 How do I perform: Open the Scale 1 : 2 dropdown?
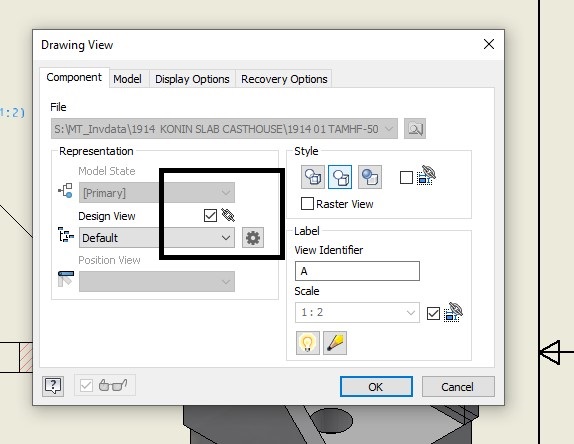(x=357, y=312)
